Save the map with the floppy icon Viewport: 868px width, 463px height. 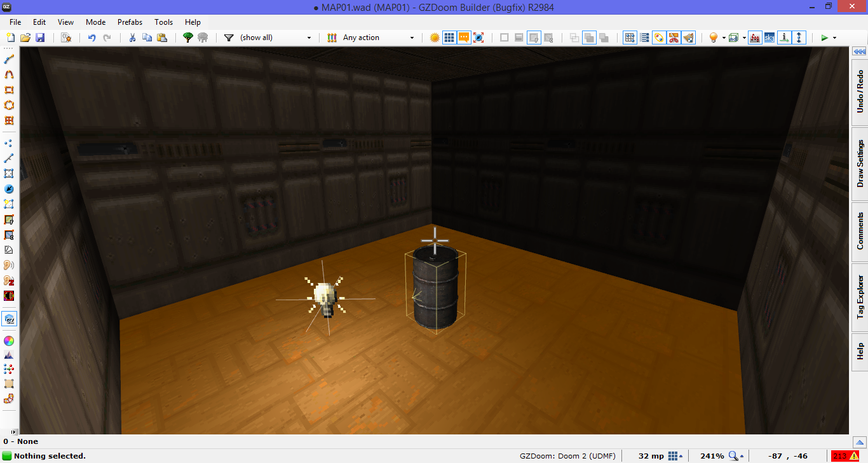pyautogui.click(x=39, y=38)
